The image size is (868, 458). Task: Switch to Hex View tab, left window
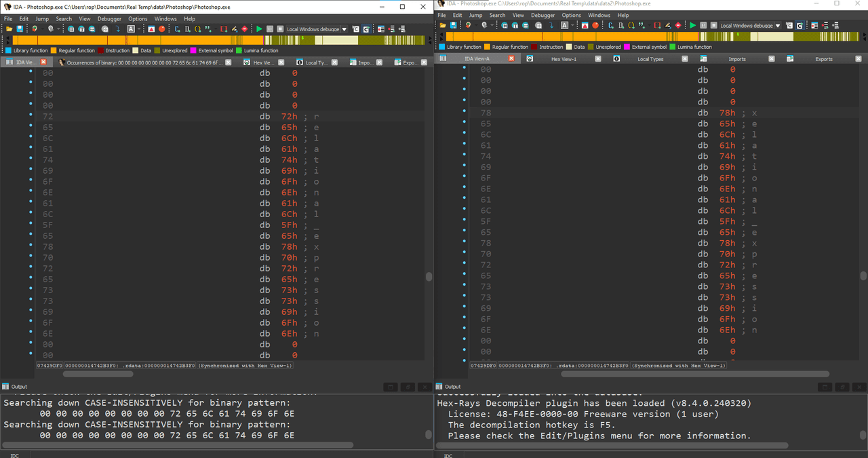263,62
